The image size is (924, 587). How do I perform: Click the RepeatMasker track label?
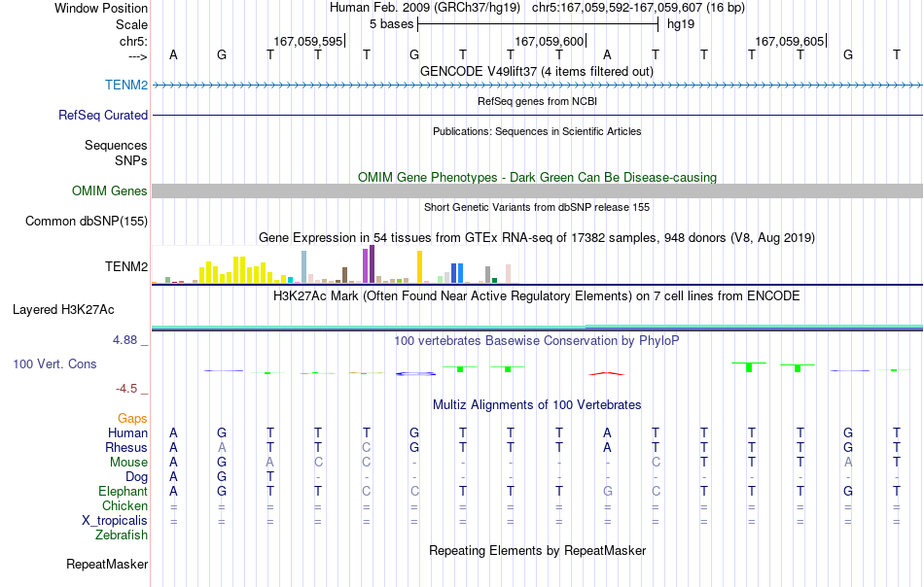[x=107, y=564]
